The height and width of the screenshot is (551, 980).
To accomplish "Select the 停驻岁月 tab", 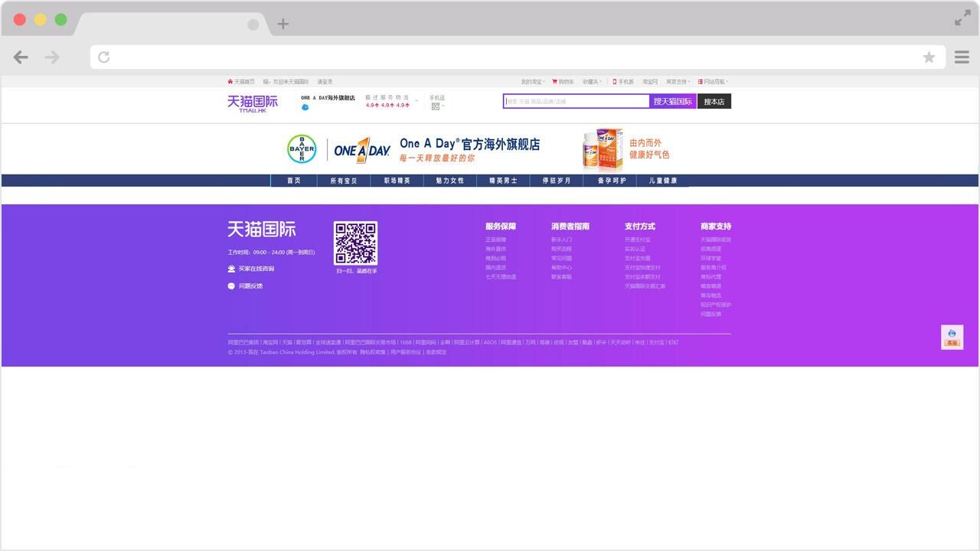I will tap(556, 181).
